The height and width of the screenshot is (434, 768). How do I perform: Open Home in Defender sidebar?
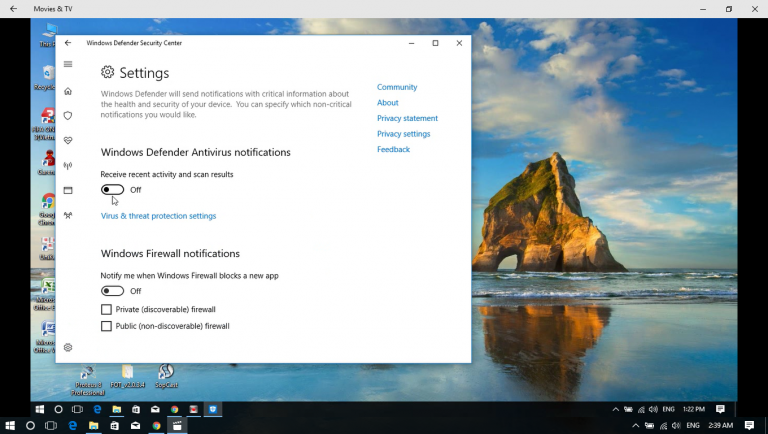pyautogui.click(x=68, y=91)
